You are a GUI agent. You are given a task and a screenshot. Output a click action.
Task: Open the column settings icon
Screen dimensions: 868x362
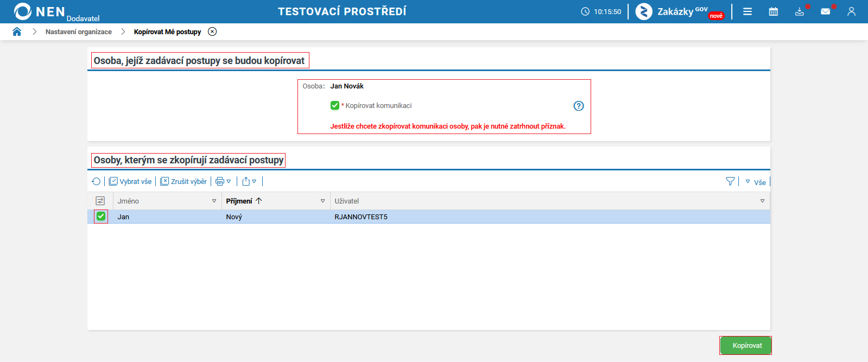tap(100, 201)
